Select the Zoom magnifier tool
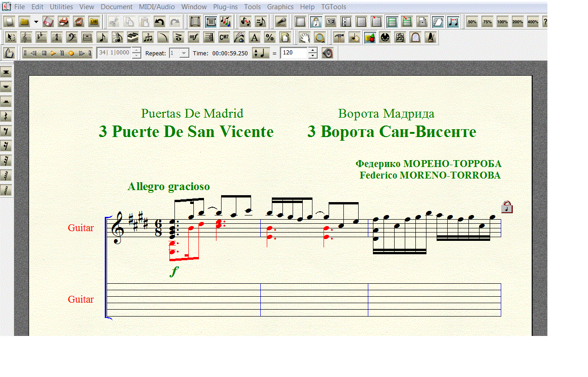The height and width of the screenshot is (377, 588). [319, 37]
